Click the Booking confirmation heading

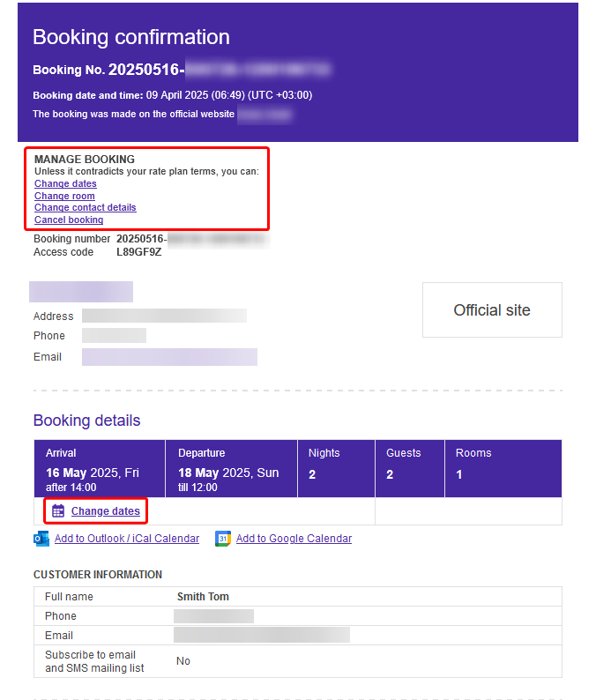131,37
